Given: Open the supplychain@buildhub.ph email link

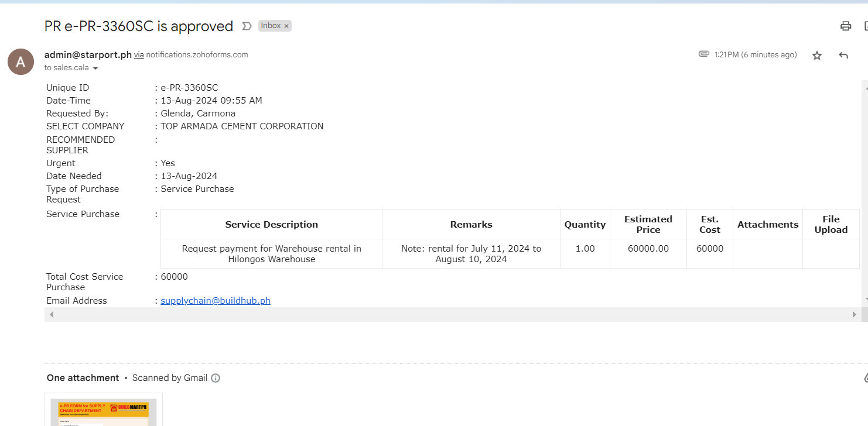Looking at the screenshot, I should (216, 301).
